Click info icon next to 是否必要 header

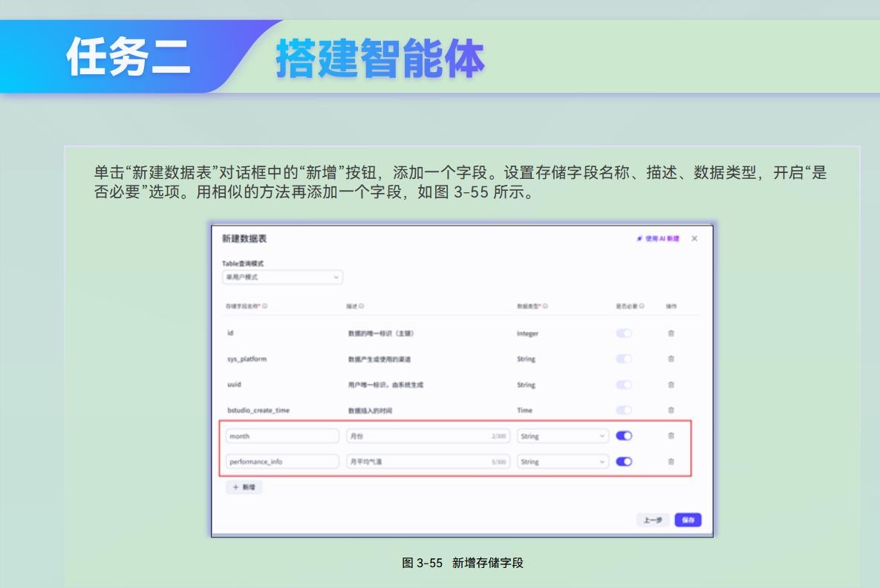[642, 307]
